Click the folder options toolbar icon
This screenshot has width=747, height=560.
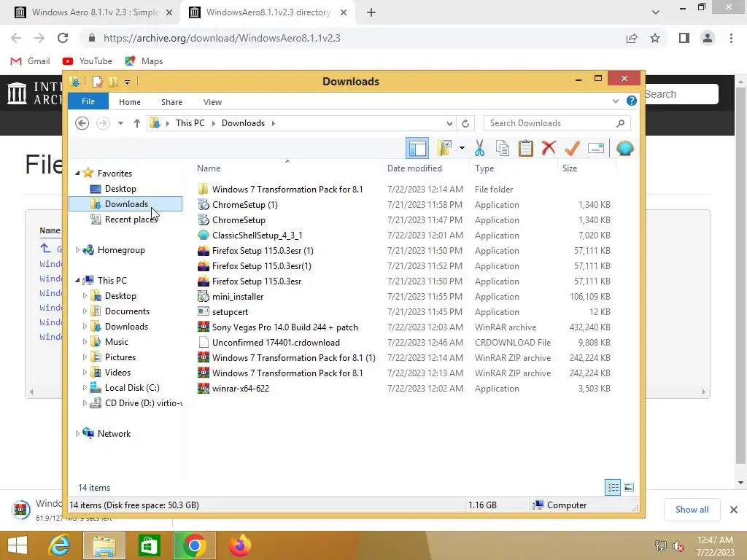click(x=445, y=148)
